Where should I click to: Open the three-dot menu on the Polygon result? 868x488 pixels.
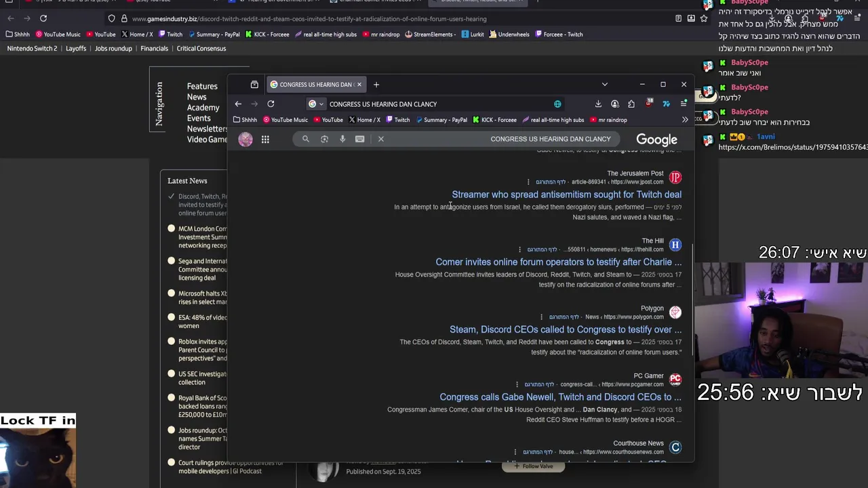[542, 317]
